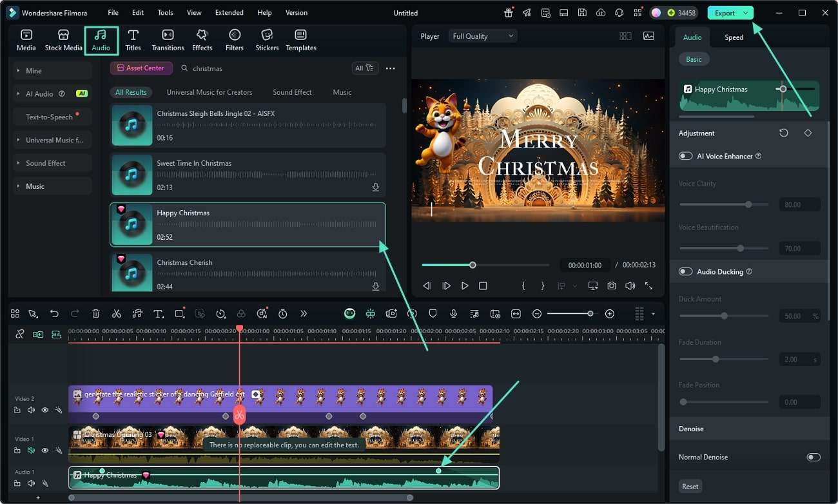Zoom out the timeline with minus icon

(537, 314)
